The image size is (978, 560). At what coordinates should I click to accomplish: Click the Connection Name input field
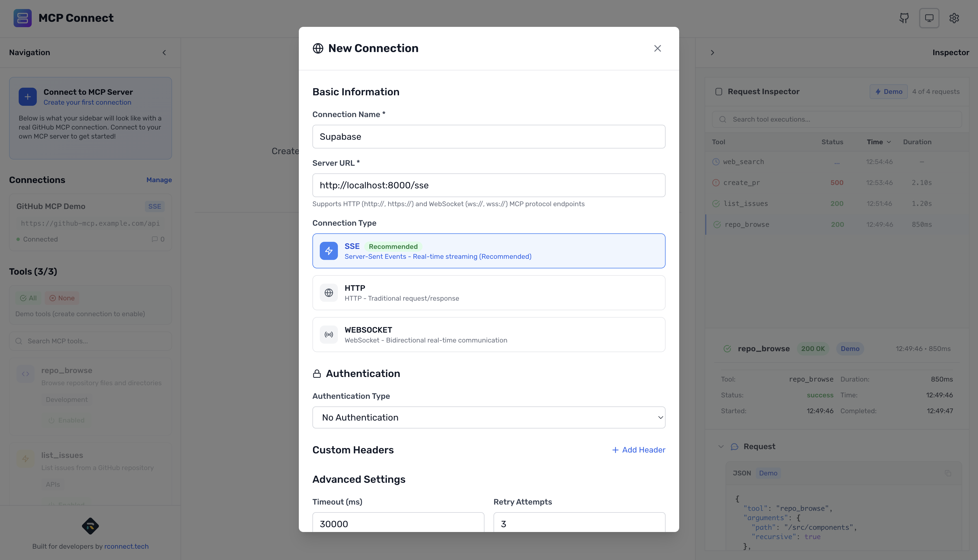coord(489,137)
